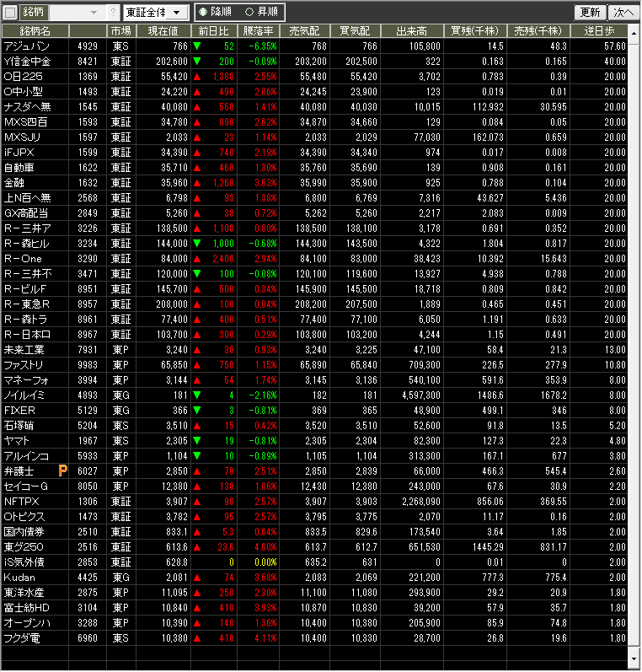Select the 昇順 radio button
The width and height of the screenshot is (642, 672).
[x=249, y=13]
